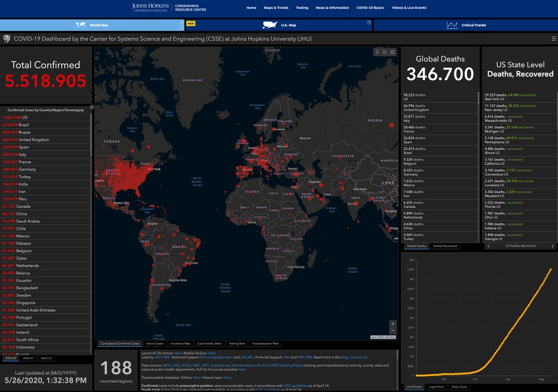Screen dimensions: 558x392
Task: Click the Johns Hopkins shield logo icon
Action: 7,38
